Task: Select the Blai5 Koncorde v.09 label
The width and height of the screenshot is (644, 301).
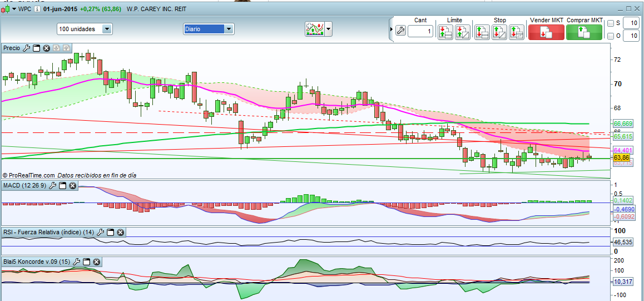Action: coord(37,261)
